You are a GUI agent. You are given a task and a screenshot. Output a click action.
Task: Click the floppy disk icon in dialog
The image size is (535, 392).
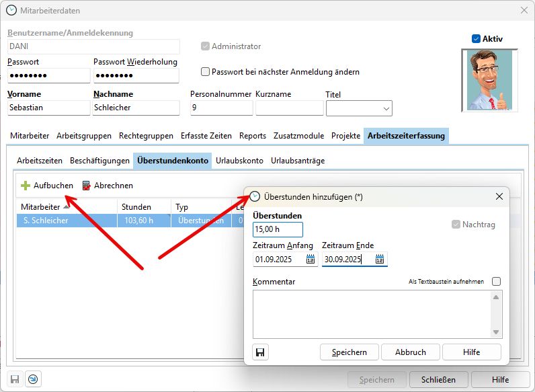[x=260, y=352]
